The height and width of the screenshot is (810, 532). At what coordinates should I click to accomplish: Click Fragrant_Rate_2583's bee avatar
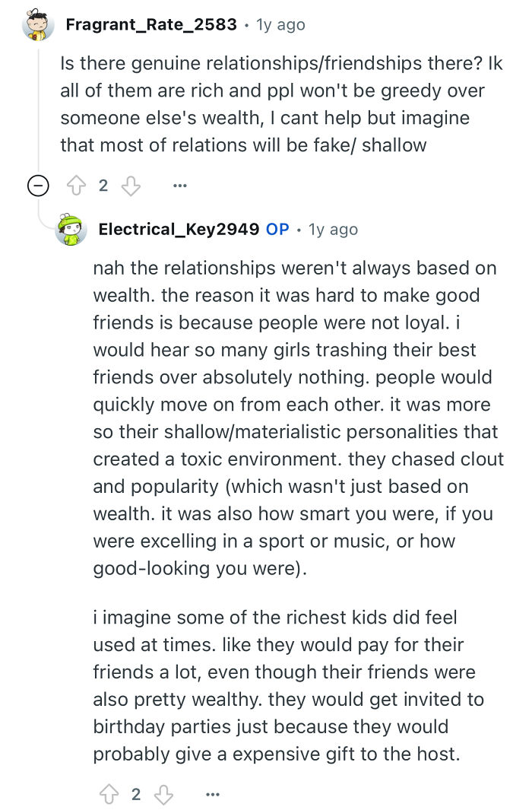point(32,24)
